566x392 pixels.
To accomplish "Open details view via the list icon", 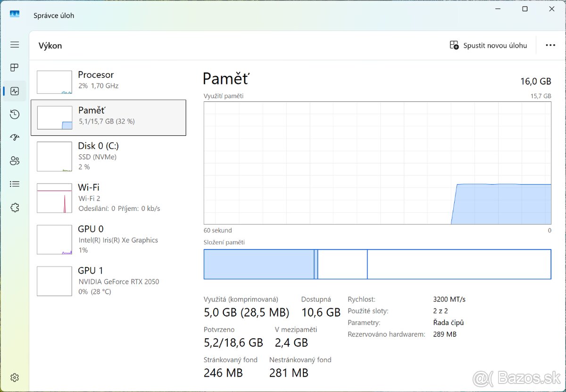I will (x=15, y=184).
